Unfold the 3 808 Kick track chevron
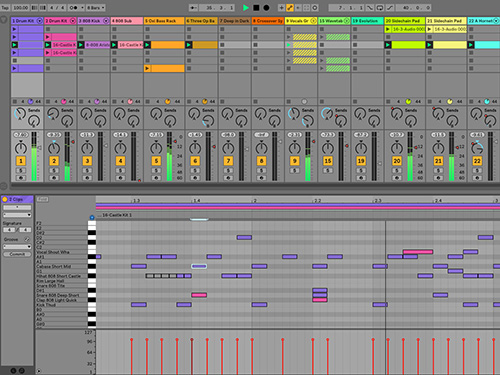This screenshot has width=500, height=375. [106, 21]
